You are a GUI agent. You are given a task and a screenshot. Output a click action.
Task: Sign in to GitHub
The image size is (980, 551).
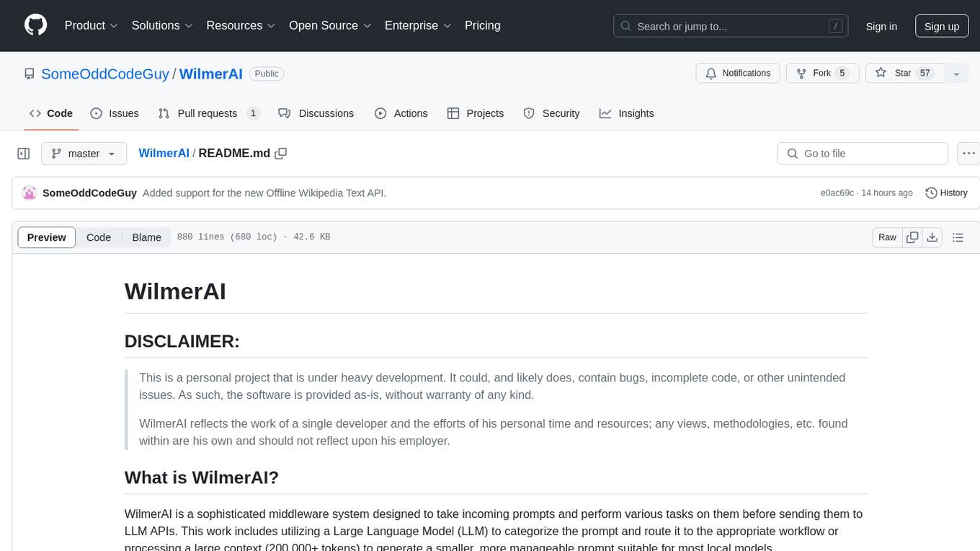881,26
